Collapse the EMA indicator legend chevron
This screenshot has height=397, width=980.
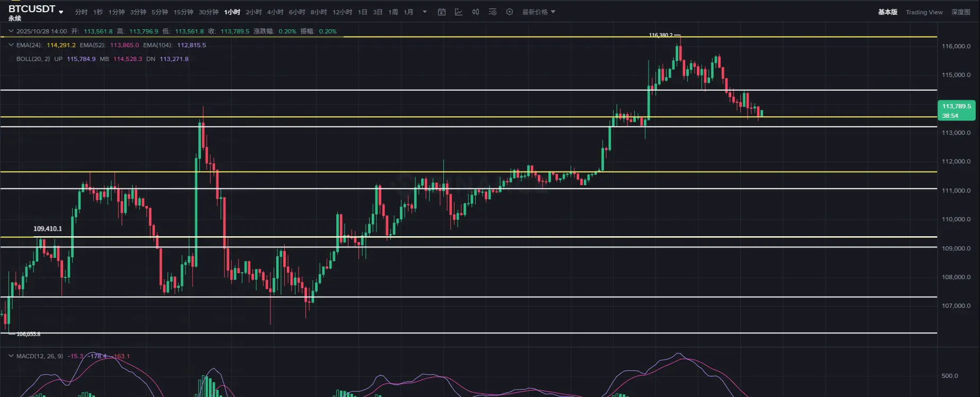11,45
